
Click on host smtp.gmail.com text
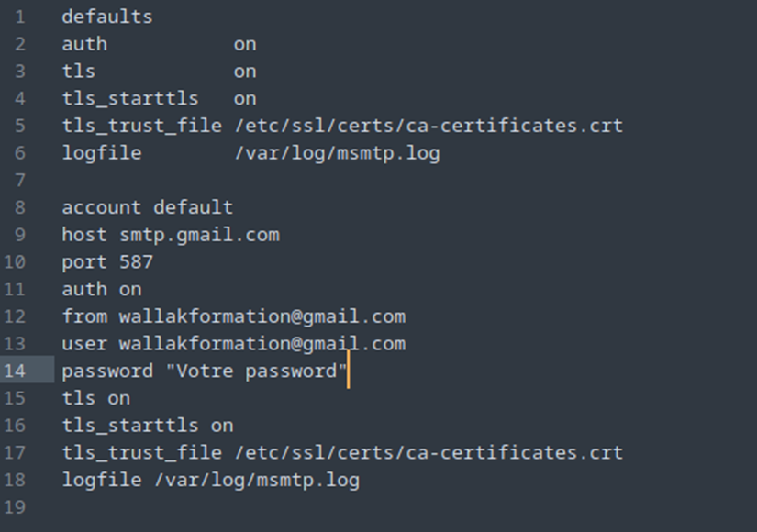point(171,235)
